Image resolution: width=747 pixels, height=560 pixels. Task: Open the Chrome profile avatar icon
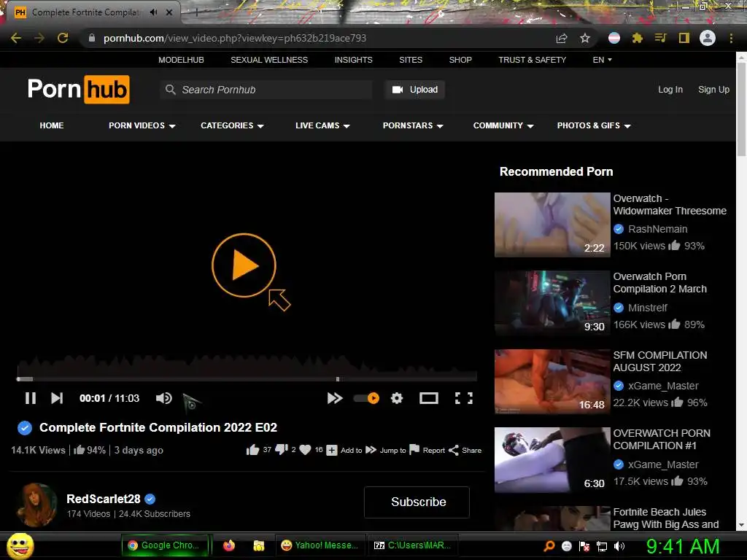click(708, 38)
